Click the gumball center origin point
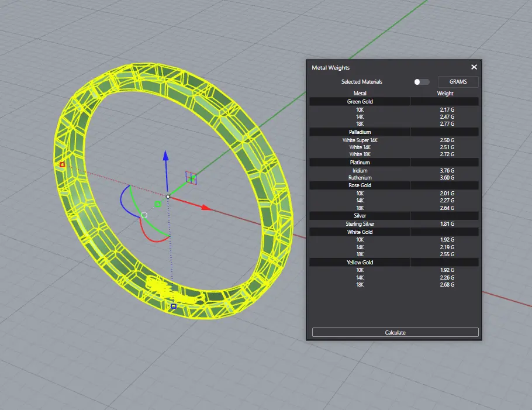The height and width of the screenshot is (410, 532). (168, 197)
